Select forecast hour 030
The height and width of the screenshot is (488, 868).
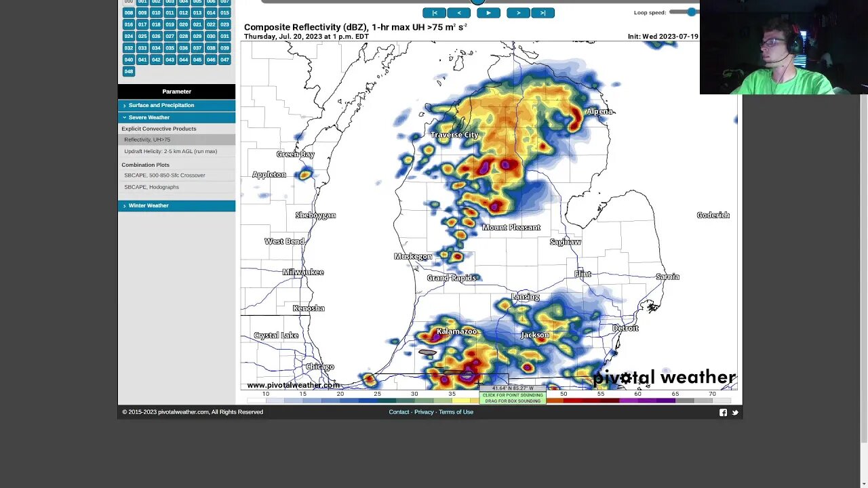(211, 36)
